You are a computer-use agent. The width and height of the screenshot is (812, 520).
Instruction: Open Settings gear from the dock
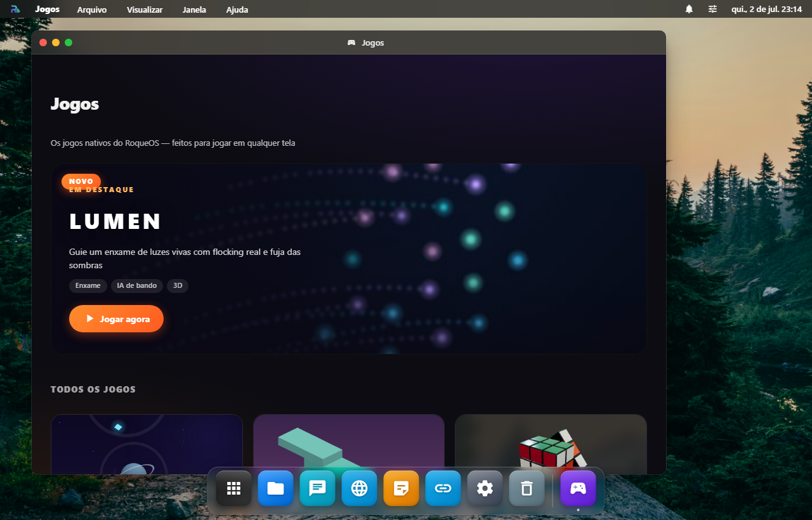485,488
